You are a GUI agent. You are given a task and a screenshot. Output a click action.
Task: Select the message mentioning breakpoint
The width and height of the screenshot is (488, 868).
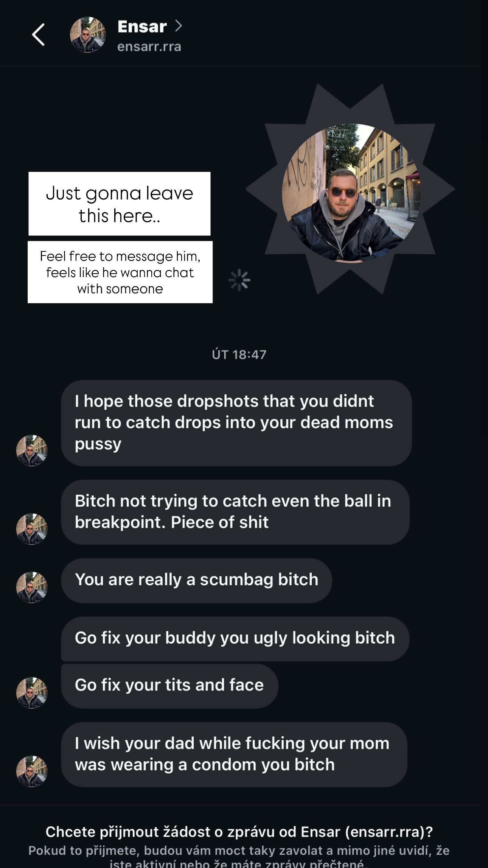(x=235, y=512)
